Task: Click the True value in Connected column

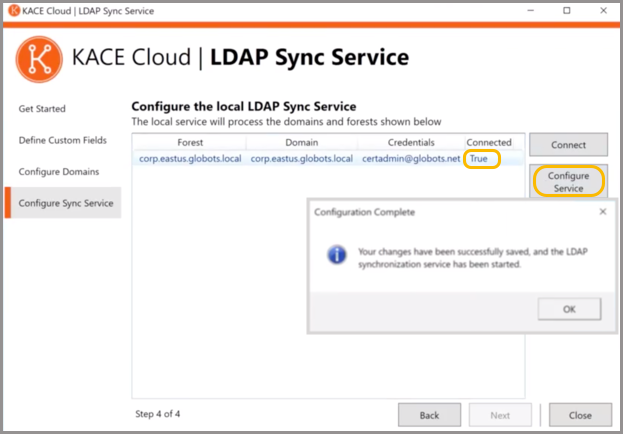Action: (x=479, y=159)
